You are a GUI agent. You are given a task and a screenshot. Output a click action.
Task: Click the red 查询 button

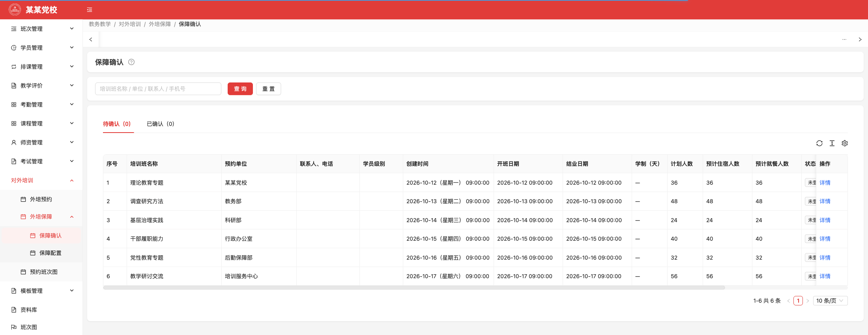[240, 89]
